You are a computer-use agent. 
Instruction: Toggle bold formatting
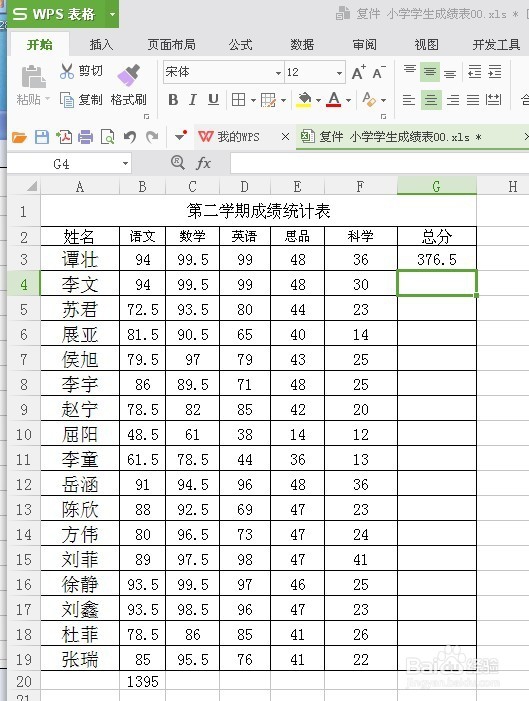(173, 100)
